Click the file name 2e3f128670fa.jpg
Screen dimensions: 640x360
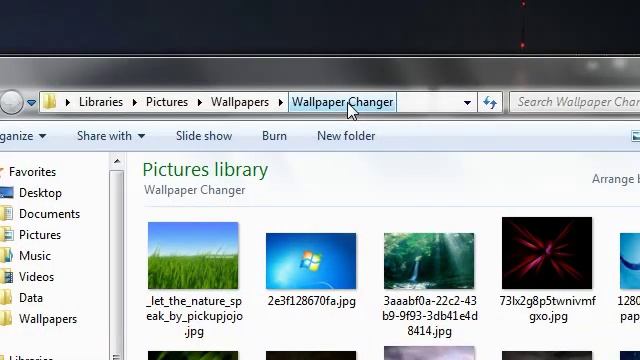point(311,301)
